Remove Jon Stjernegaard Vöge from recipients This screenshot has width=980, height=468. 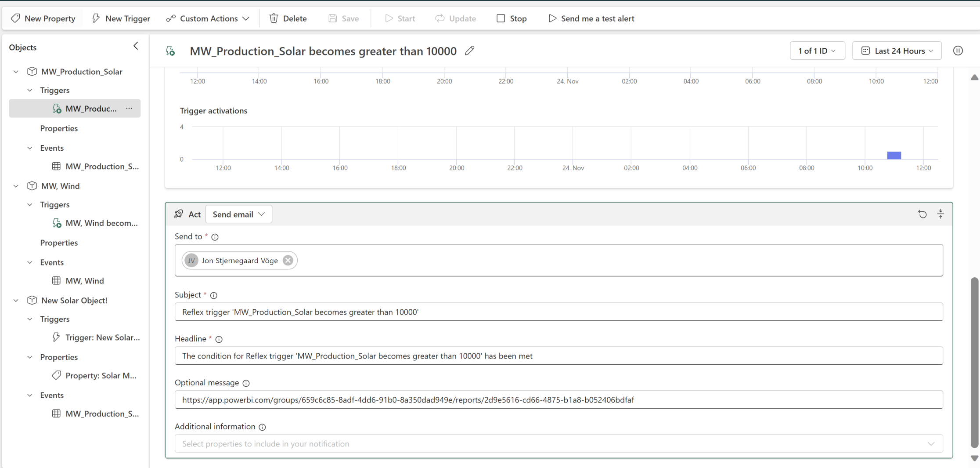(x=288, y=261)
